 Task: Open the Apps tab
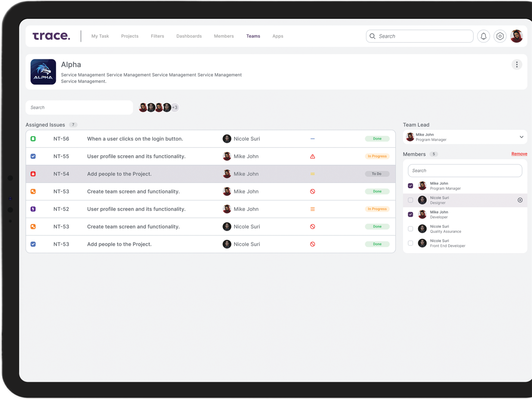pyautogui.click(x=278, y=36)
